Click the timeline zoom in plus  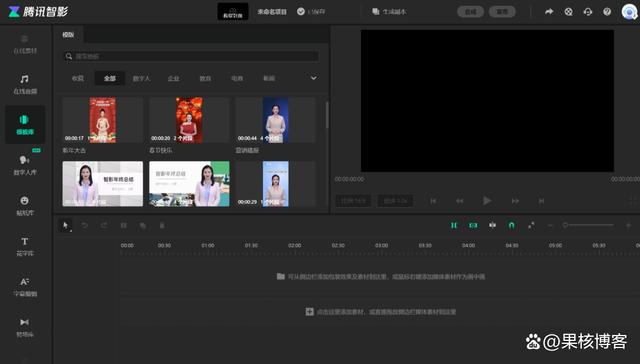click(x=629, y=225)
